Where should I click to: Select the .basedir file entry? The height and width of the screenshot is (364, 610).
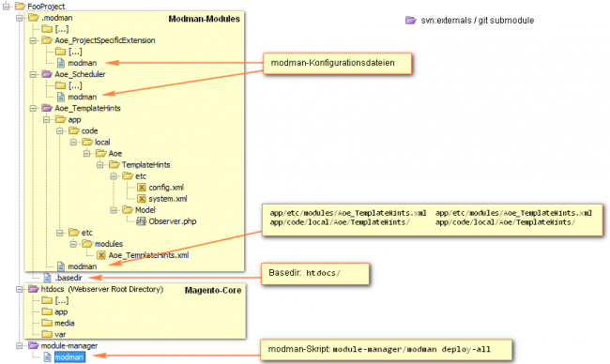point(69,278)
